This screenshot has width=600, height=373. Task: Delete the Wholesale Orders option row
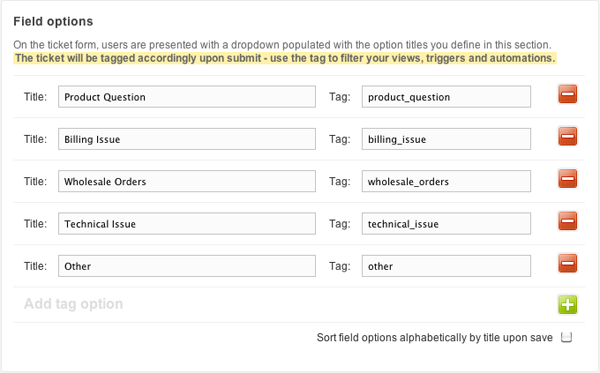point(567,179)
